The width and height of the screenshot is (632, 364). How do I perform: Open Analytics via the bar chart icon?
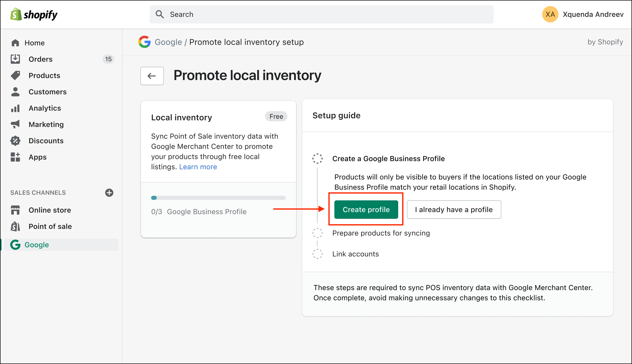15,108
